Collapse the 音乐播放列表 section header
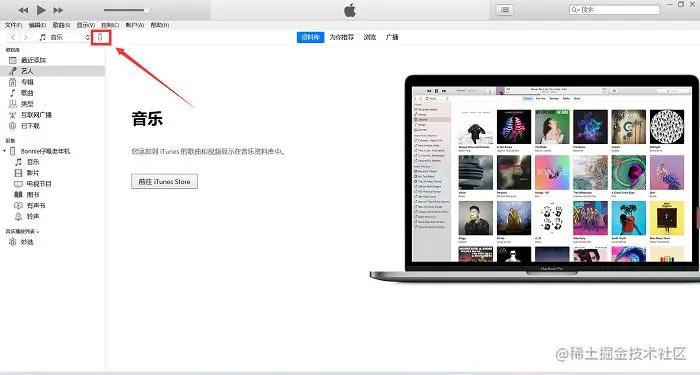The height and width of the screenshot is (375, 700). [22, 232]
